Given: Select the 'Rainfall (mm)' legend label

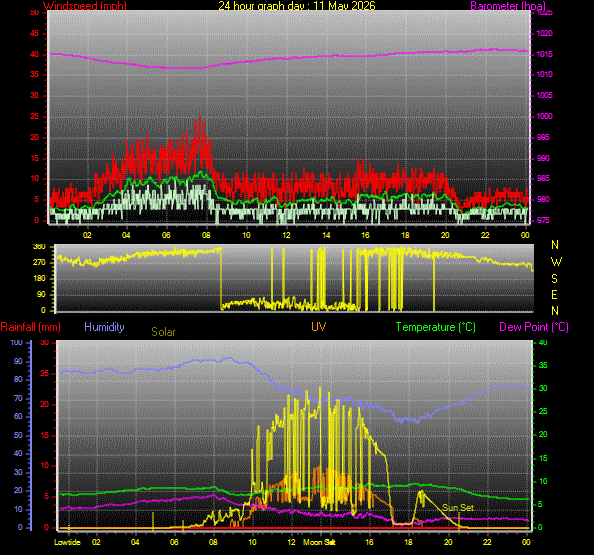Looking at the screenshot, I should pyautogui.click(x=30, y=327).
